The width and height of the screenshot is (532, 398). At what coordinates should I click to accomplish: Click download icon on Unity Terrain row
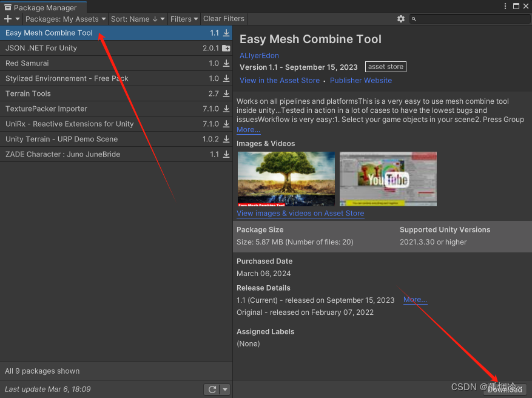coord(226,139)
